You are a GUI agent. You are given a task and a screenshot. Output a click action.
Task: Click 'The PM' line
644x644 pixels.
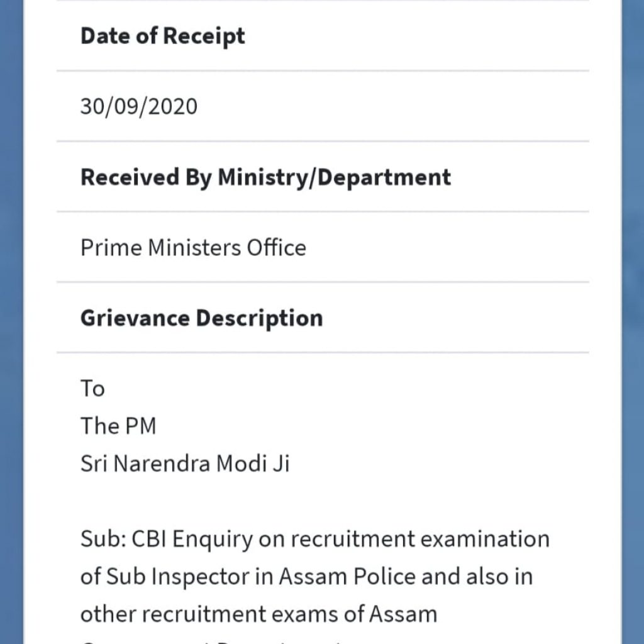118,426
